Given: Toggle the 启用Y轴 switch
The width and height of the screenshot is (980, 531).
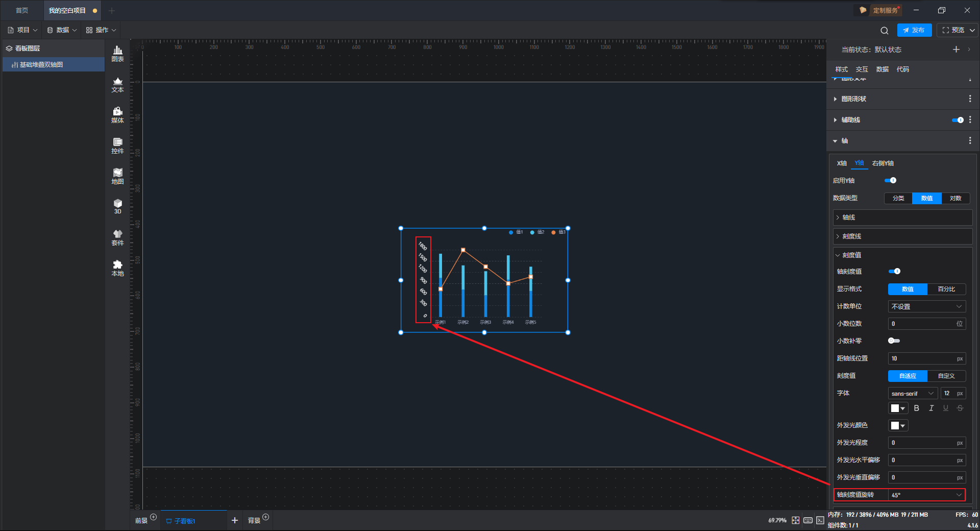Looking at the screenshot, I should (x=890, y=180).
